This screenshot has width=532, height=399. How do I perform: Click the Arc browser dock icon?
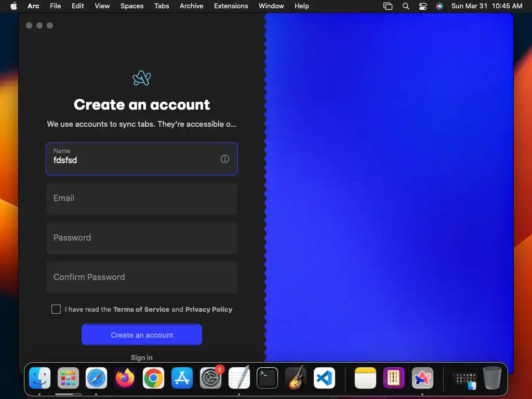(x=422, y=378)
